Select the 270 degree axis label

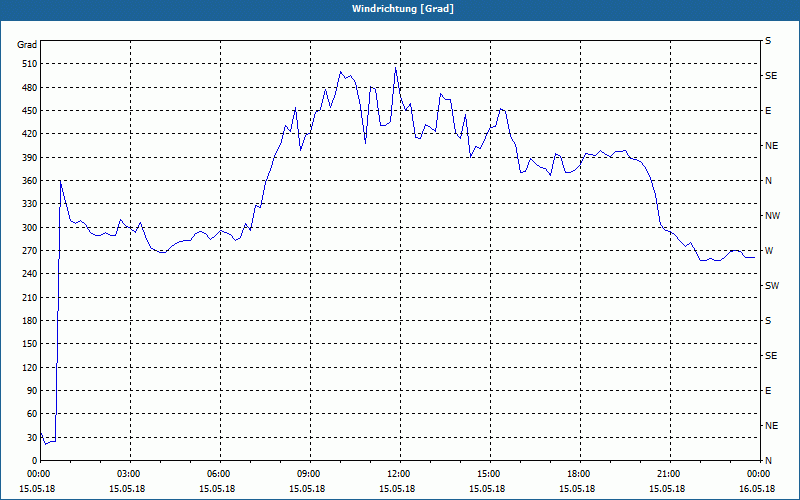click(x=30, y=251)
